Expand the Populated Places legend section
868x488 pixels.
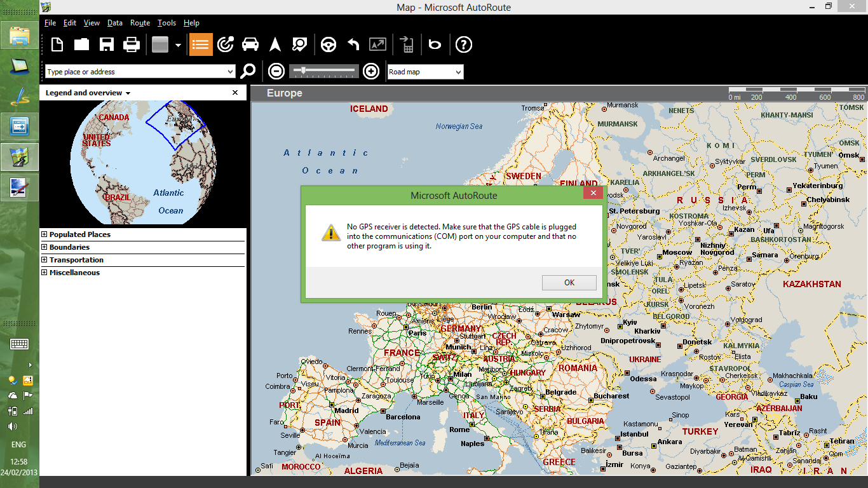point(44,234)
